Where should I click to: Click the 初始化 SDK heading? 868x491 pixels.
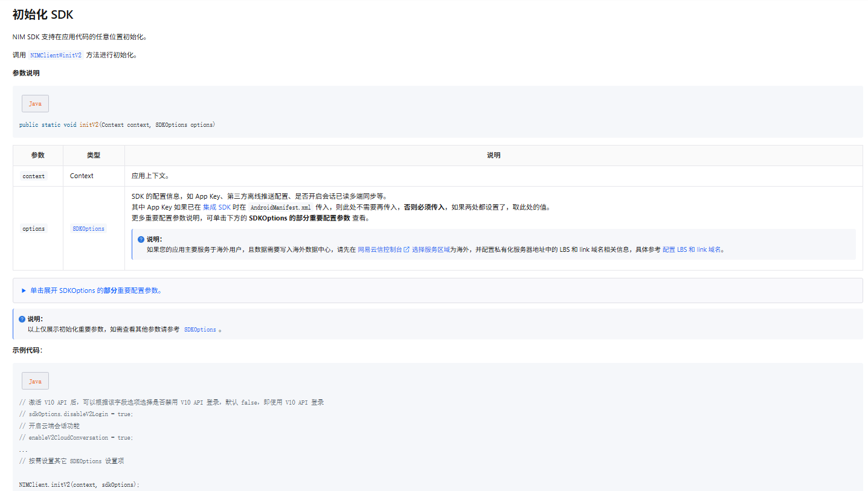click(x=43, y=14)
